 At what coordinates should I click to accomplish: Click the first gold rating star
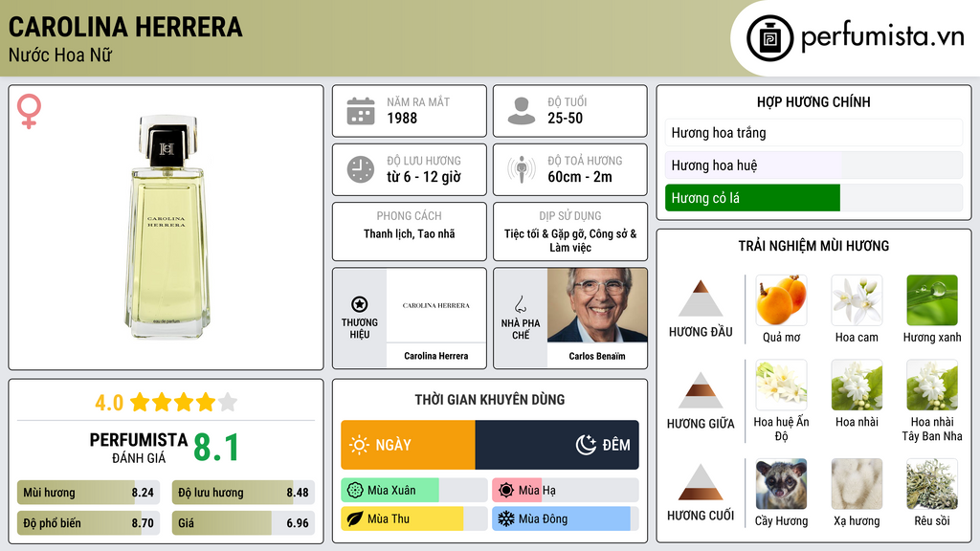click(140, 402)
